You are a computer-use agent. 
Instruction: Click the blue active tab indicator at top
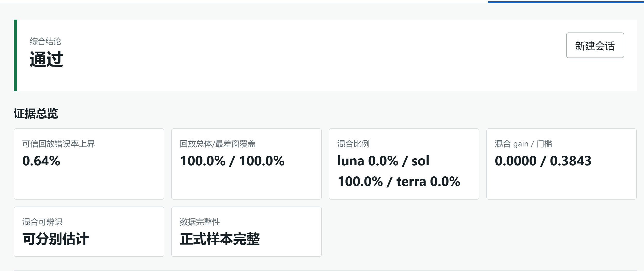[x=566, y=2]
